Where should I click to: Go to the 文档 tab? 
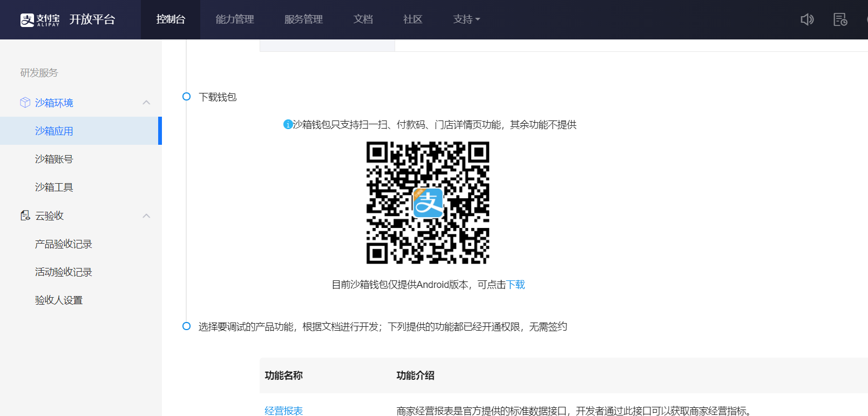tap(363, 19)
